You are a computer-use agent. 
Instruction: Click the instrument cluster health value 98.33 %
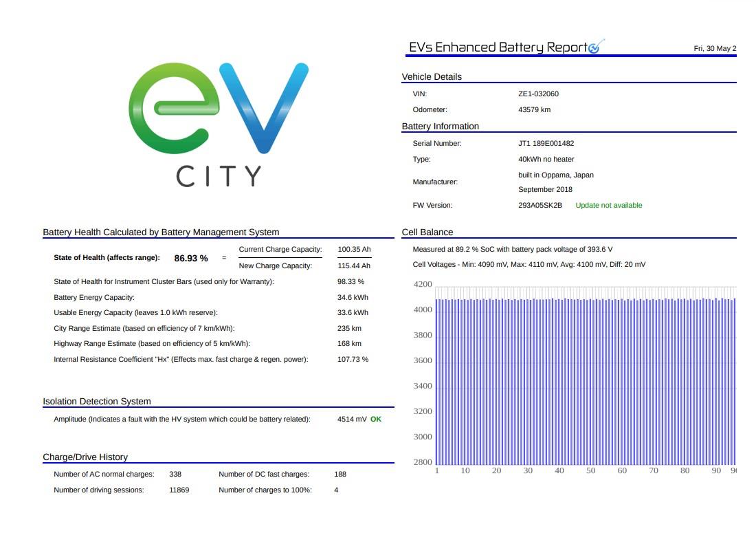pyautogui.click(x=351, y=282)
